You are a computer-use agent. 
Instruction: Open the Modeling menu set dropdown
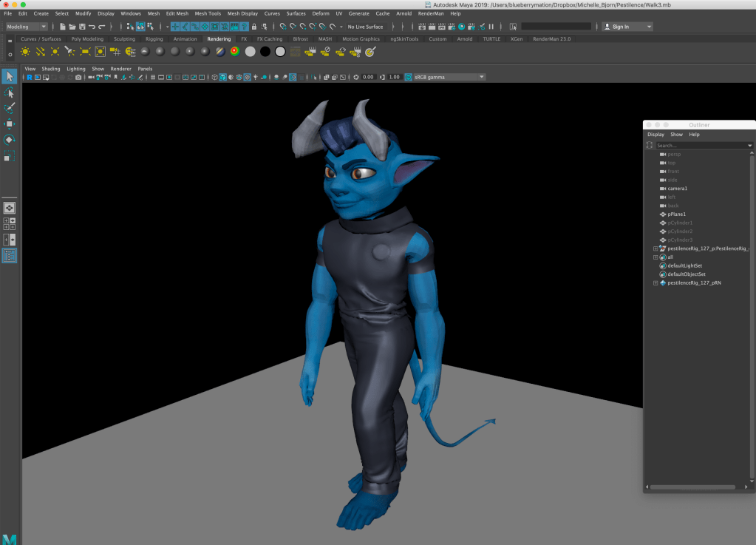click(27, 27)
